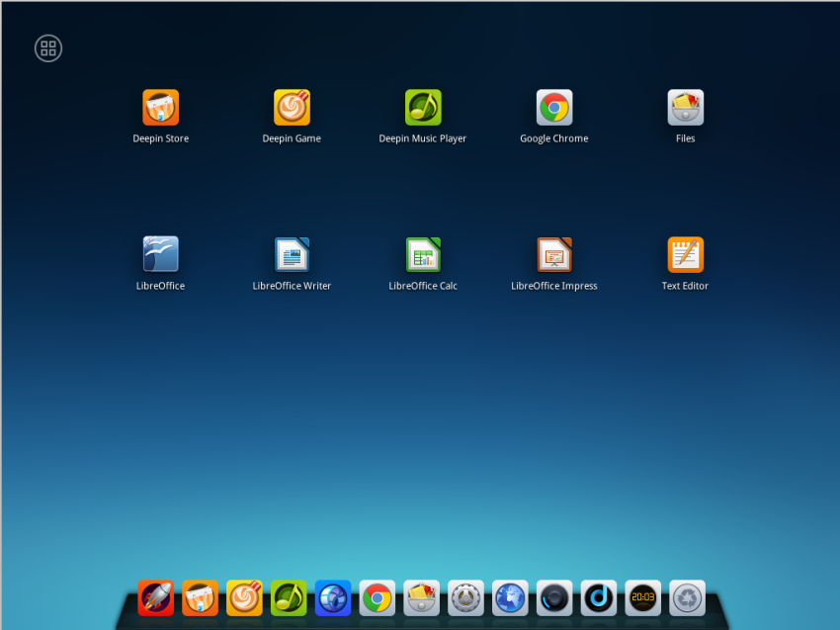Click the rocket launcher icon in the dock

(x=155, y=598)
